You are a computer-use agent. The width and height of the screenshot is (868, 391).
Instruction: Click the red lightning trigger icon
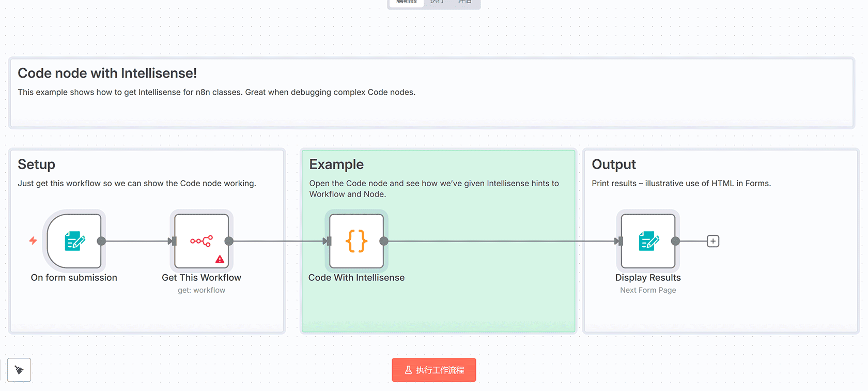point(33,240)
